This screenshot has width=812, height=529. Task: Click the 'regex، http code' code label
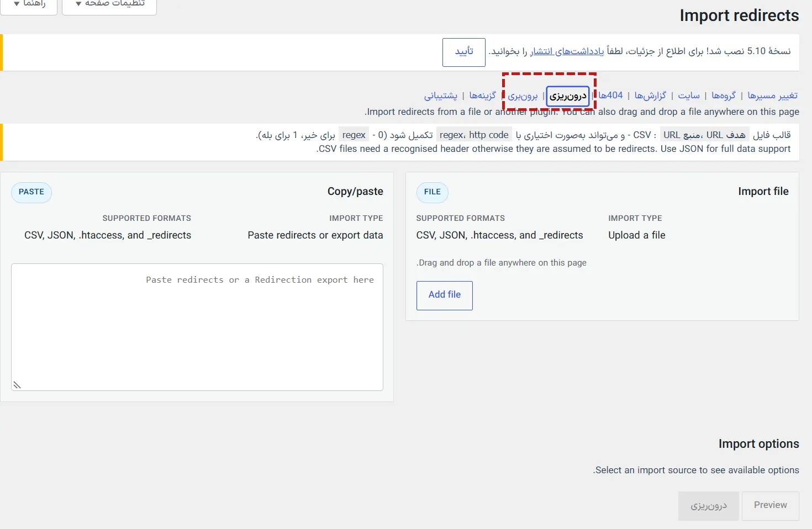click(x=474, y=135)
